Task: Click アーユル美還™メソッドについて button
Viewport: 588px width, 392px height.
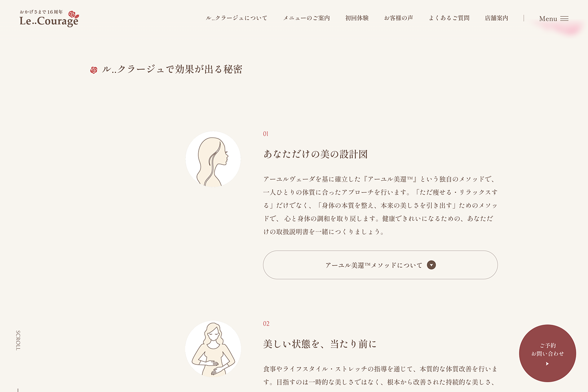Action: 380,265
